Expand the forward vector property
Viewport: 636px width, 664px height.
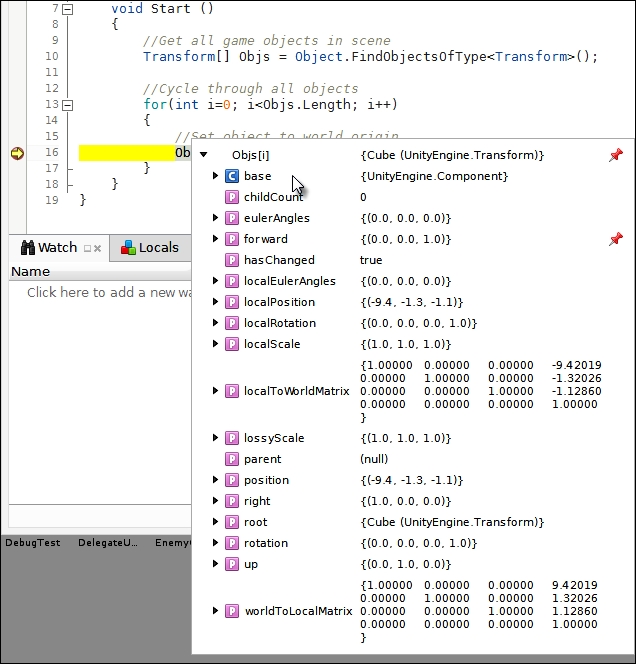pos(215,238)
